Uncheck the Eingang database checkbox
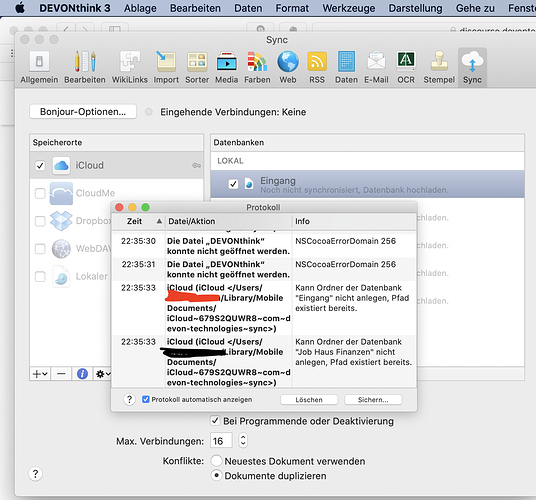The height and width of the screenshot is (500, 536). coord(233,184)
